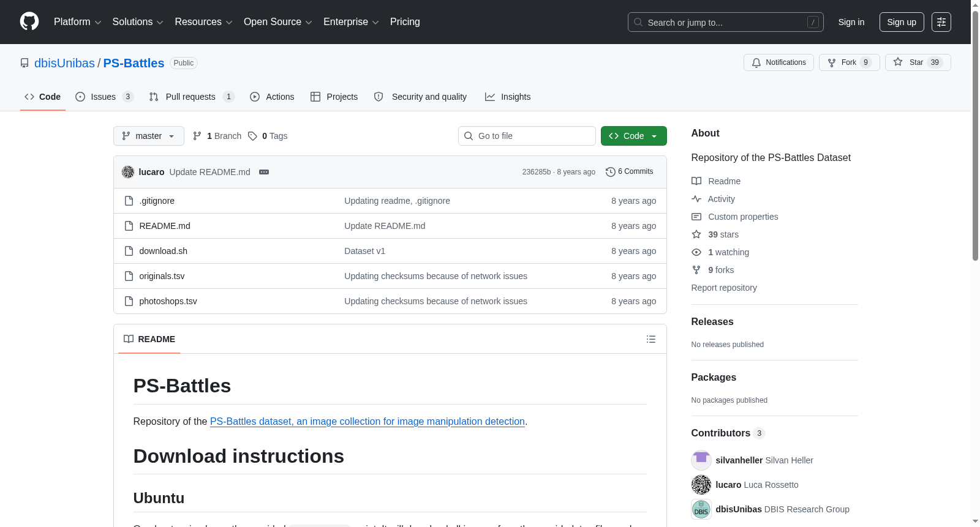Open the README outline list icon

(x=651, y=339)
